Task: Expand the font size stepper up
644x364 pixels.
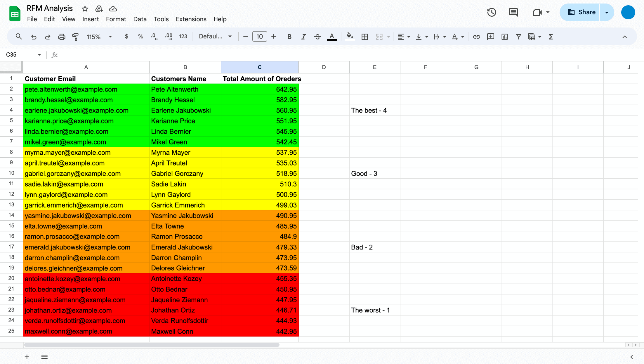Action: [x=274, y=37]
